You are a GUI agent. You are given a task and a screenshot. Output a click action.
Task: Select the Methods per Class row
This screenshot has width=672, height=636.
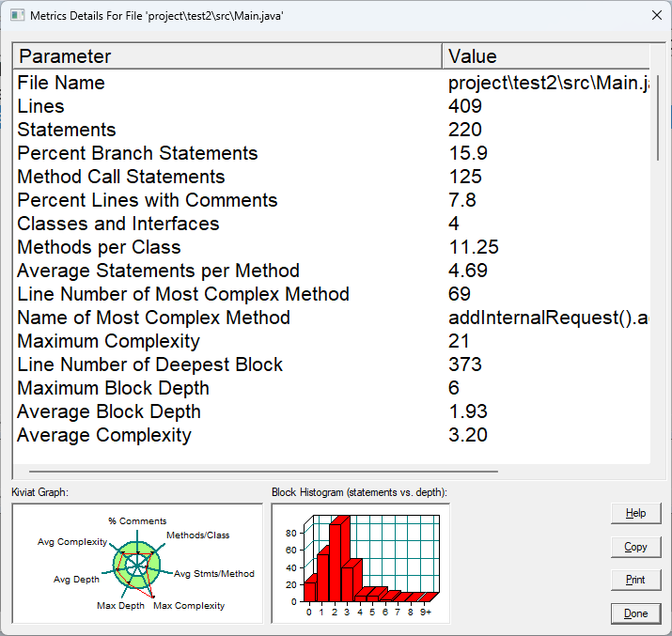(332, 247)
